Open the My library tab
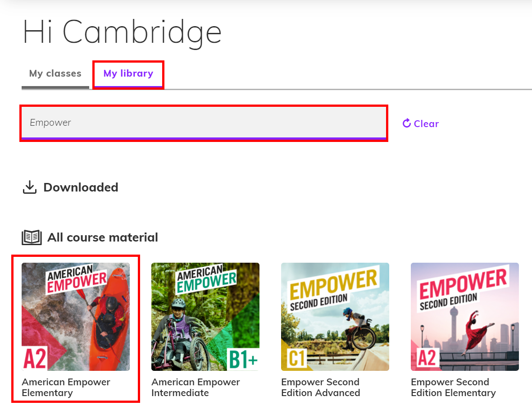Screen dimensions: 532x406 (x=128, y=73)
